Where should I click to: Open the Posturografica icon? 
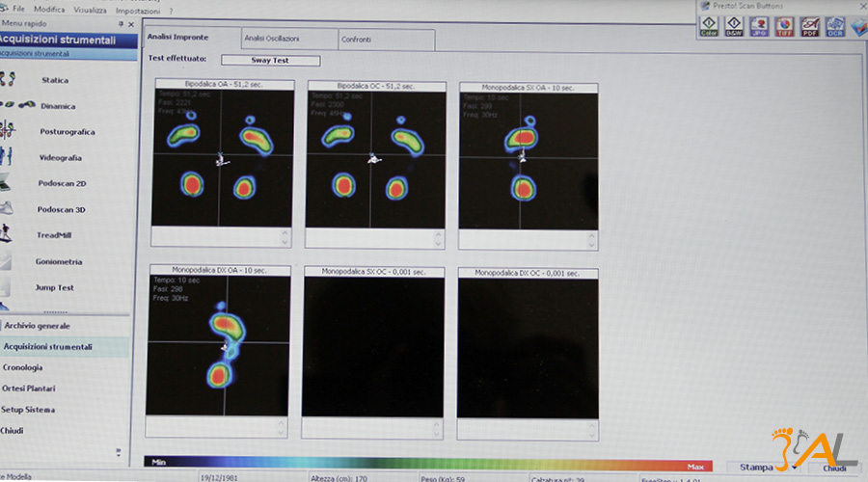pyautogui.click(x=7, y=130)
